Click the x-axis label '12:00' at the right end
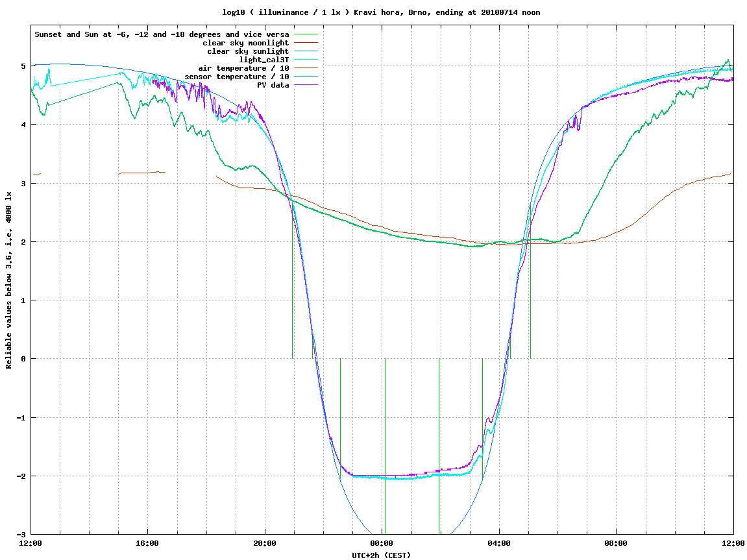The image size is (747, 560). (733, 543)
